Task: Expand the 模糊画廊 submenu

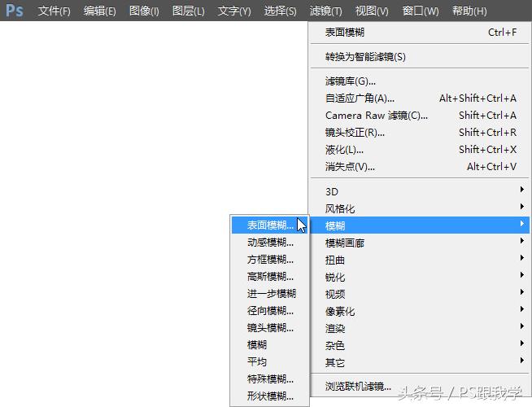Action: 420,243
